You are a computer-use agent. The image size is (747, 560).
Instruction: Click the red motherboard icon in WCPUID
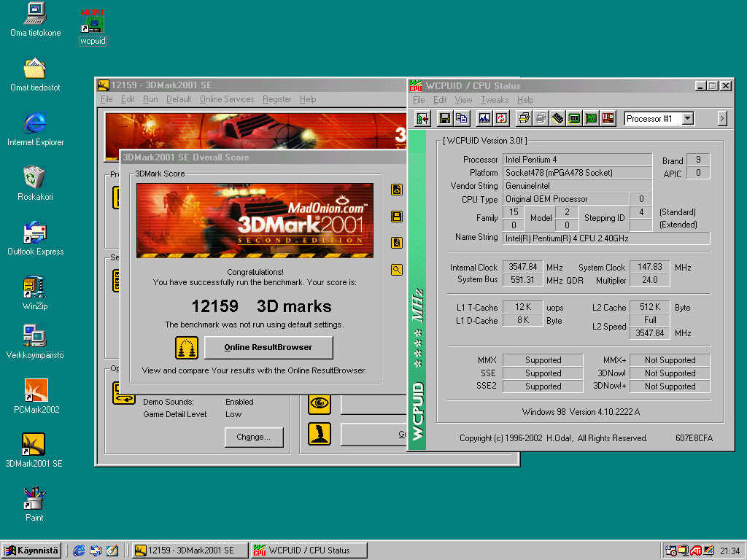608,118
